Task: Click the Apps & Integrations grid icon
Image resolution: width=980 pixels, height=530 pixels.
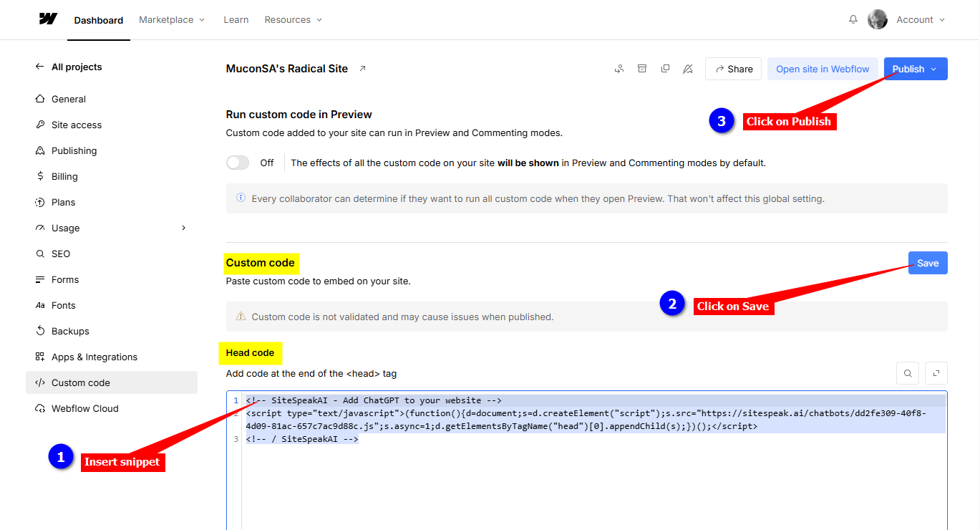Action: [40, 357]
